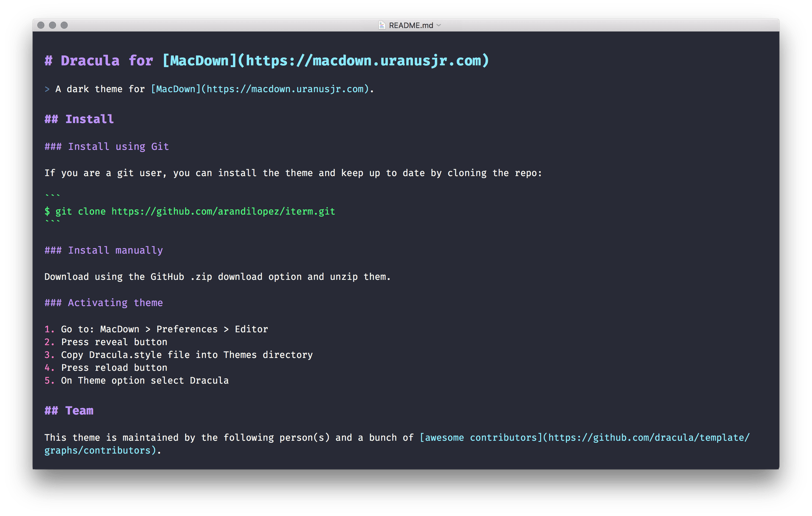
Task: Click the word Dracula in the top heading
Action: 90,60
